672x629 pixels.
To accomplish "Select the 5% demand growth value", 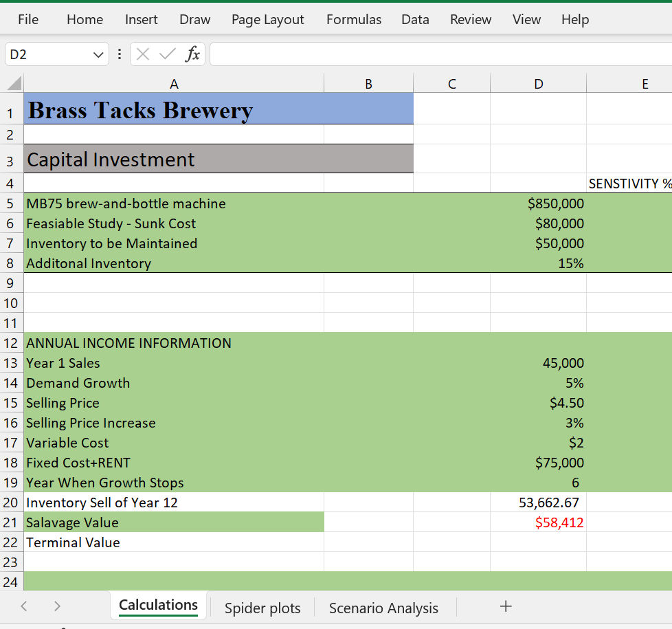I will 538,383.
